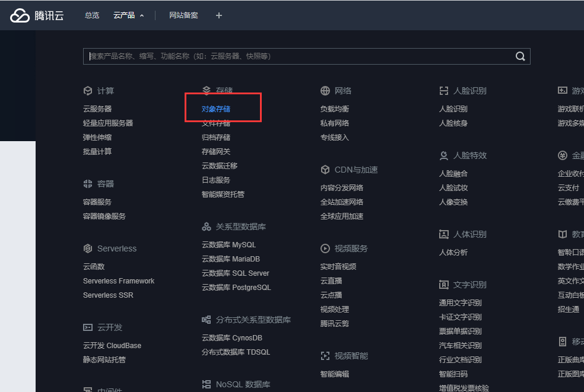Open 实时音视频 product

(x=338, y=266)
